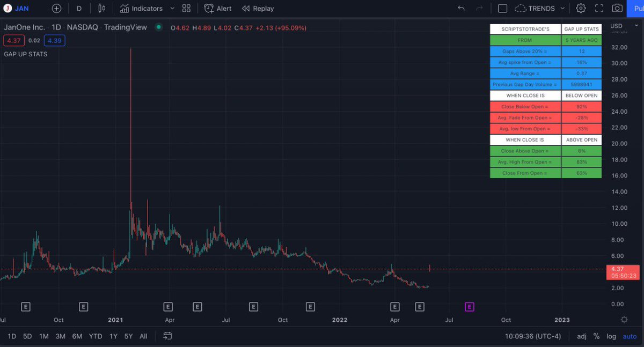
Task: Open timezone menu at 10:09:36 (UTC-4)
Action: 532,336
